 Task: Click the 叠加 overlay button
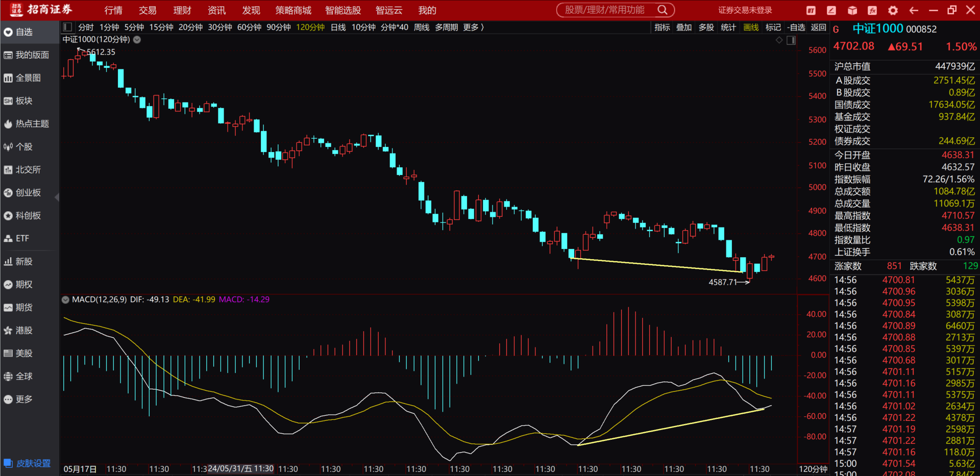[x=684, y=27]
